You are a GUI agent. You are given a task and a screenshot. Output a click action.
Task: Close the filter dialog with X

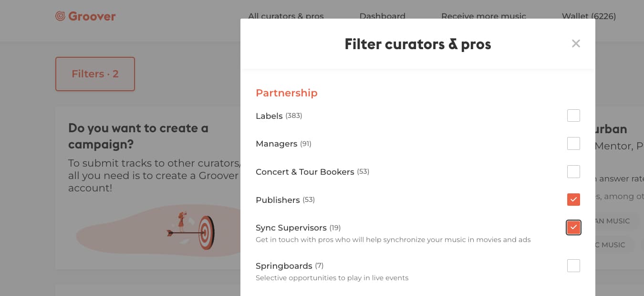click(576, 43)
